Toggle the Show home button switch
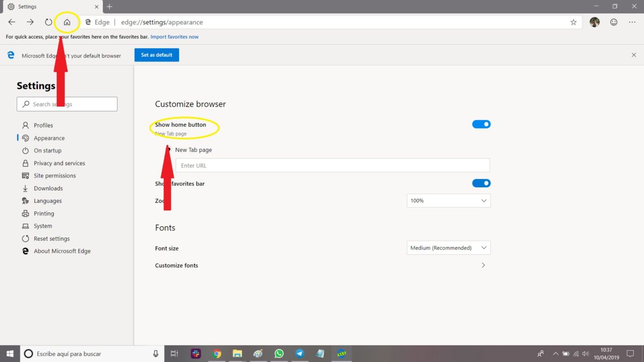The width and height of the screenshot is (644, 362). [x=481, y=124]
